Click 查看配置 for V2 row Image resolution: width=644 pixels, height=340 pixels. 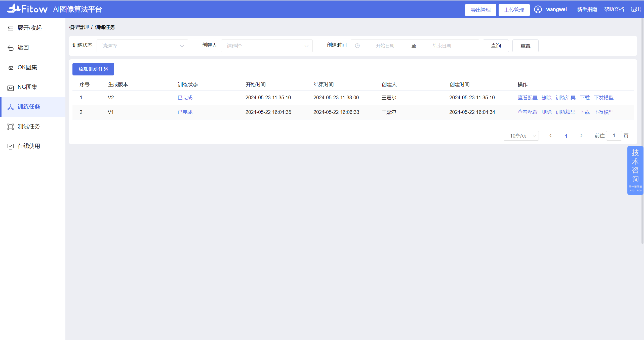[528, 98]
